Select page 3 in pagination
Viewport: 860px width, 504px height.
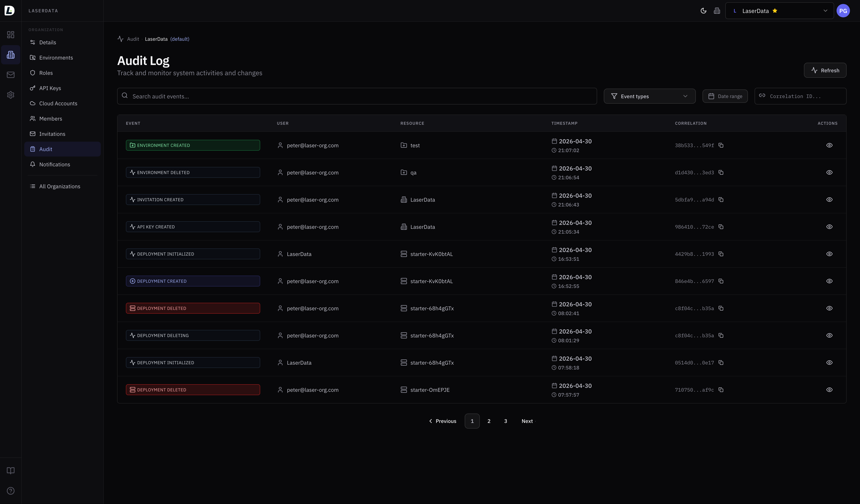[506, 421]
